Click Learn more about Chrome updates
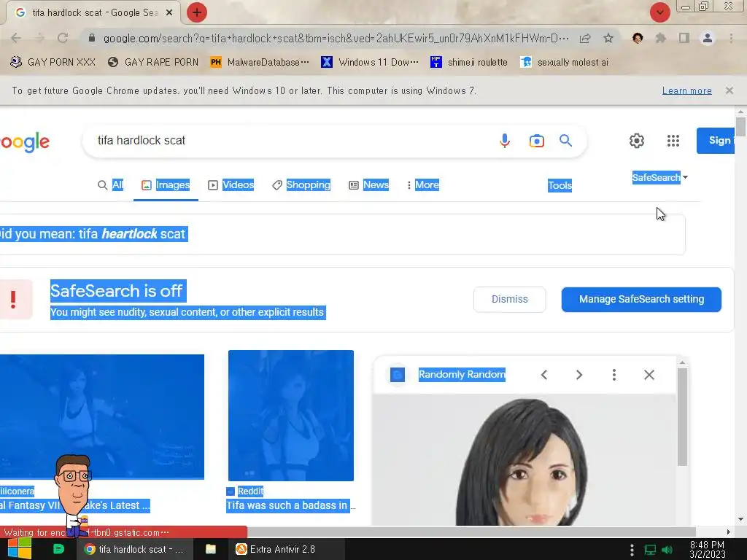 click(686, 90)
